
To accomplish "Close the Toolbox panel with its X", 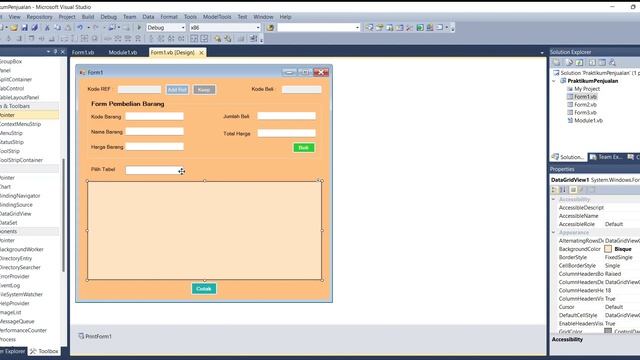I will coord(62,52).
